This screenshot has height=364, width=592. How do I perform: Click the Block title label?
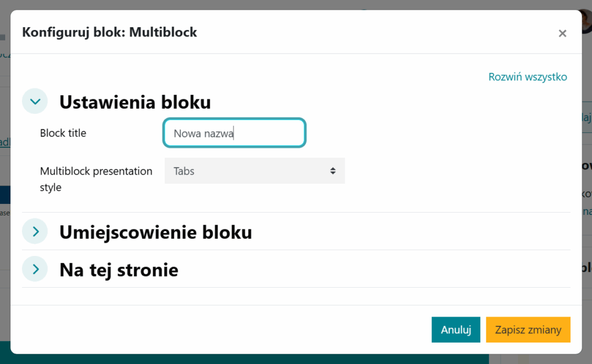[63, 133]
